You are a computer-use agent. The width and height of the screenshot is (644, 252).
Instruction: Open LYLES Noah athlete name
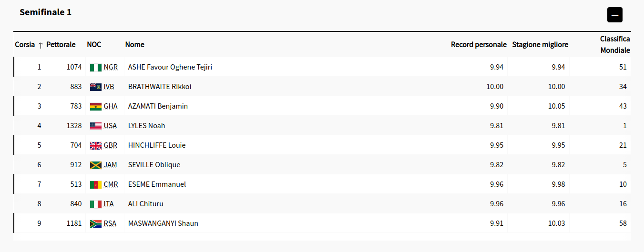click(x=147, y=126)
